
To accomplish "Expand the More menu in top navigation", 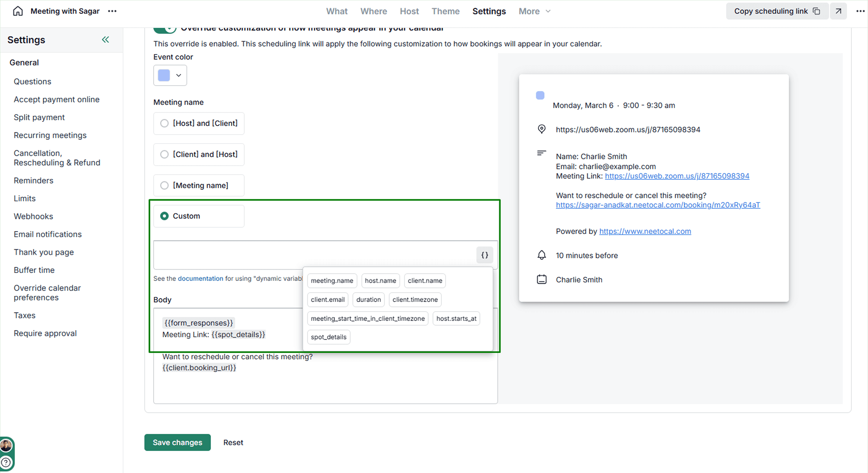I will pyautogui.click(x=534, y=11).
